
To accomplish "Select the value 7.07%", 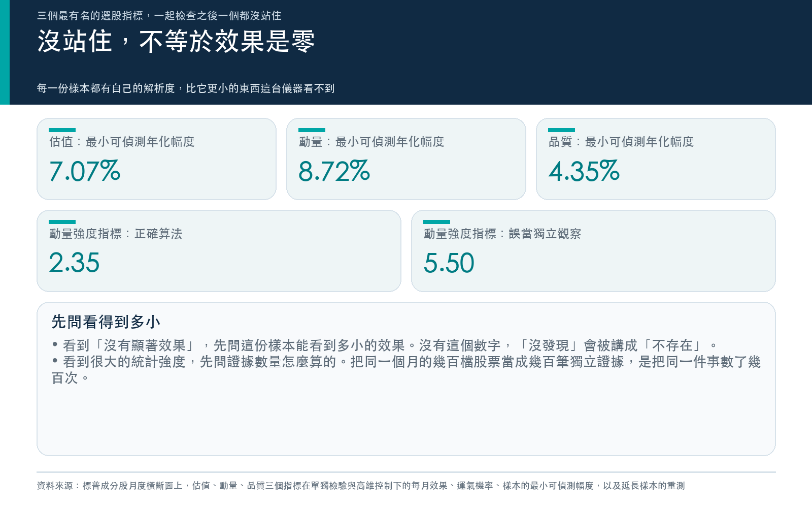I will pos(85,171).
